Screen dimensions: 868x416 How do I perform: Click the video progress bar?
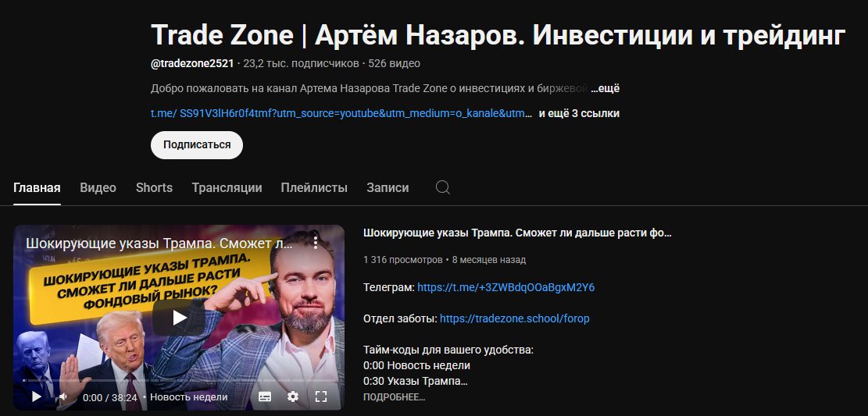click(x=179, y=381)
